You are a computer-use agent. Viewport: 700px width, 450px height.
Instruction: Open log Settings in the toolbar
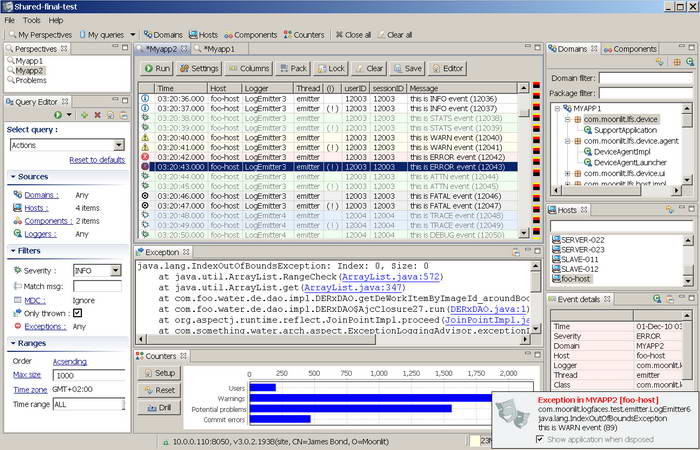198,68
